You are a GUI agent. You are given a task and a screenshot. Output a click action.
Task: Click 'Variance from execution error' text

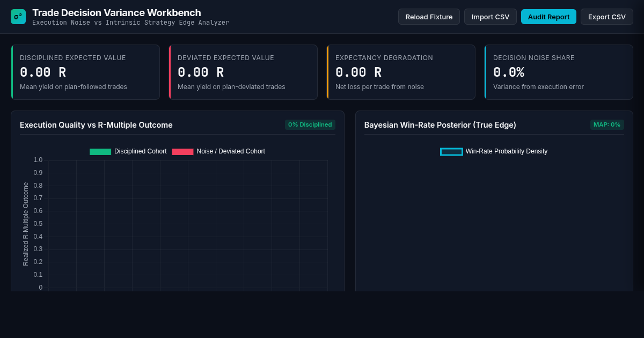538,87
